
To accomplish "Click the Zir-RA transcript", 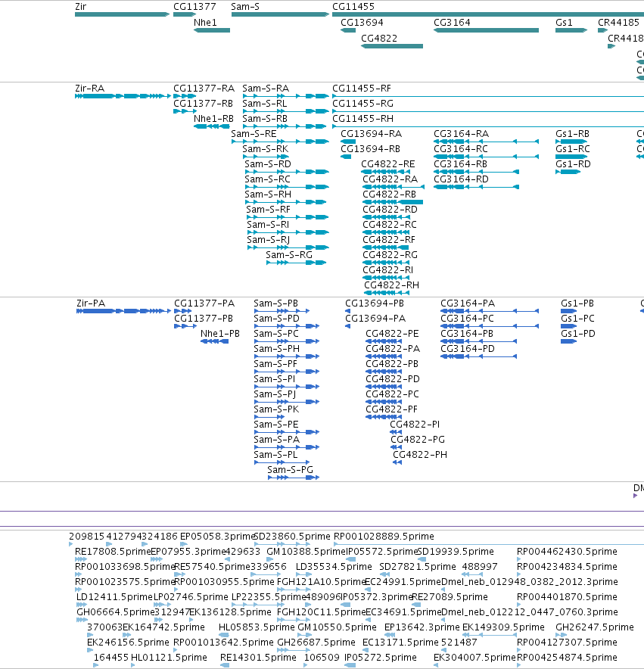I will 123,96.
